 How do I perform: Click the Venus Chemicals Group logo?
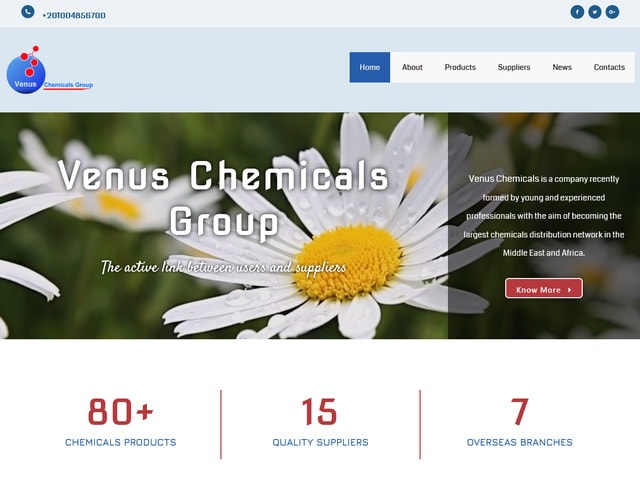50,70
